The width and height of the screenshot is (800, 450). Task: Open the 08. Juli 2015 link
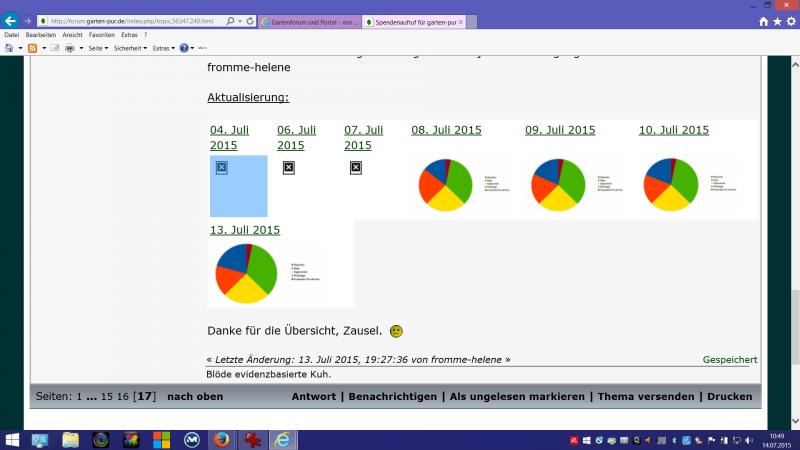pyautogui.click(x=446, y=130)
